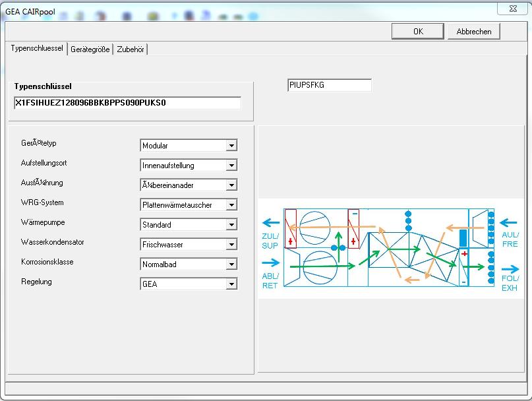The image size is (532, 401).
Task: Expand the Regelung dropdown arrow
Action: click(231, 284)
